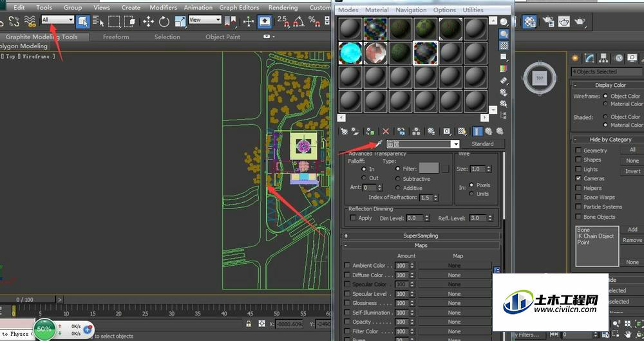This screenshot has height=341, width=644.
Task: Toggle the Show End Result icon
Action: point(477,131)
